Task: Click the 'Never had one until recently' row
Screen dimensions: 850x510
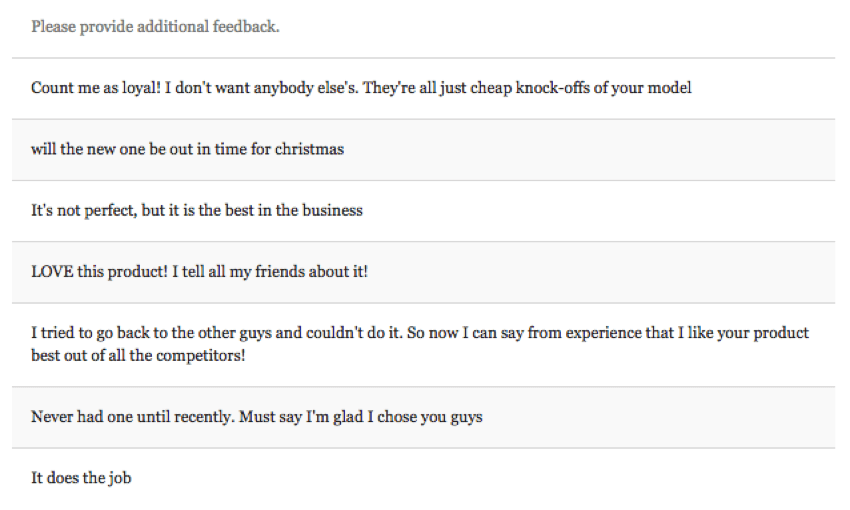Action: click(256, 416)
